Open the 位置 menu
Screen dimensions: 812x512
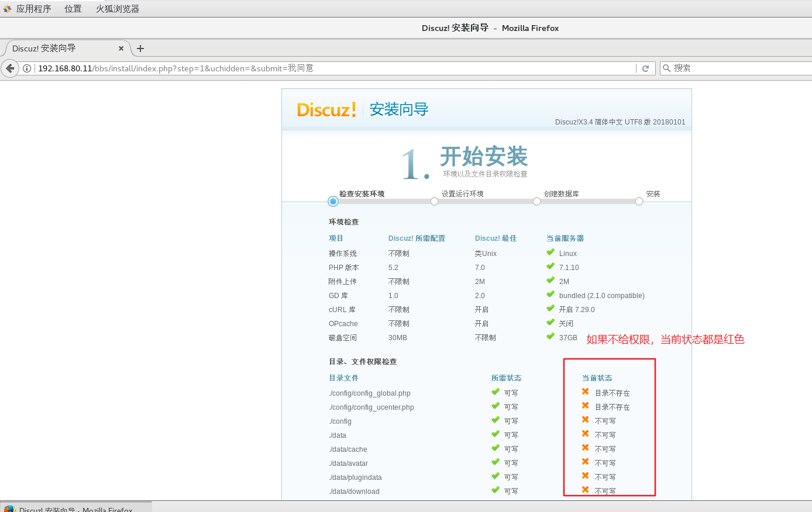(x=73, y=9)
